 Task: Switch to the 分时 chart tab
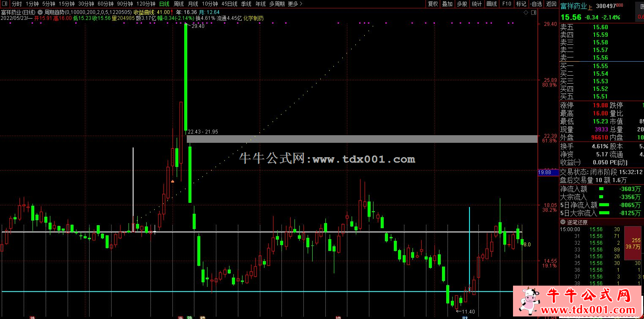click(x=16, y=4)
